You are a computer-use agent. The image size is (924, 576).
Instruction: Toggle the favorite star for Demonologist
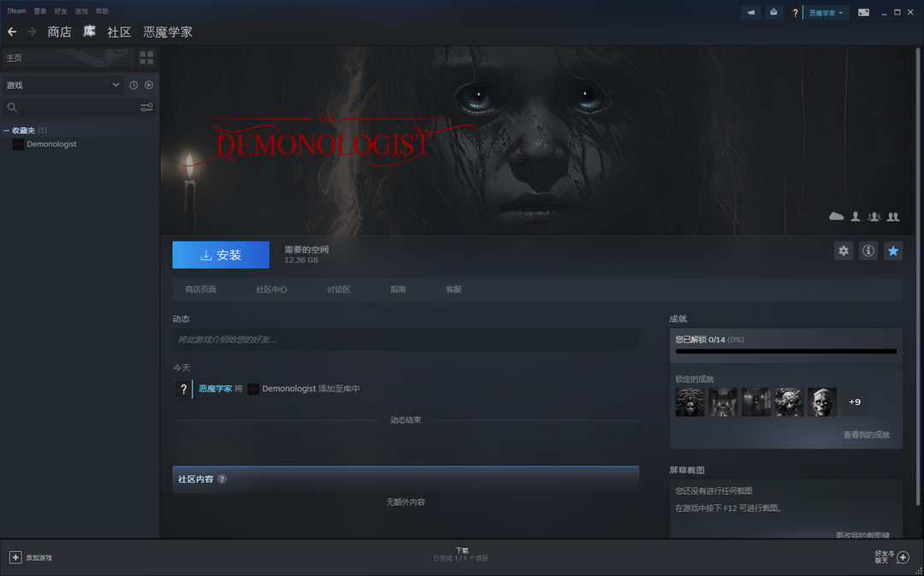click(x=893, y=251)
